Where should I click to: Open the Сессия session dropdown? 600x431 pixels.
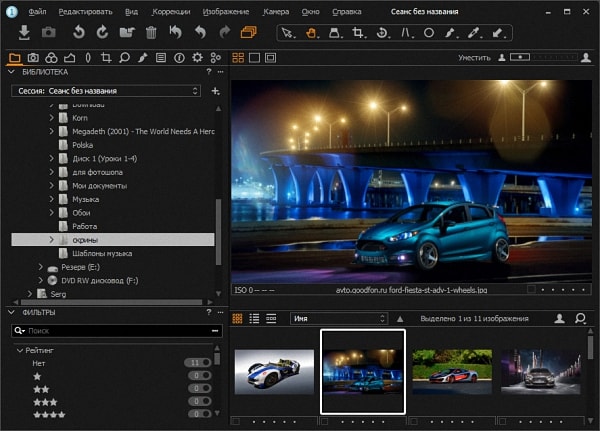(x=106, y=91)
